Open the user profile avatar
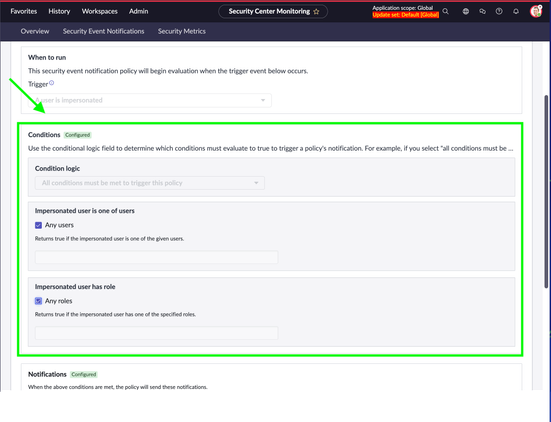Screen dimensions: 551x422 click(x=536, y=11)
